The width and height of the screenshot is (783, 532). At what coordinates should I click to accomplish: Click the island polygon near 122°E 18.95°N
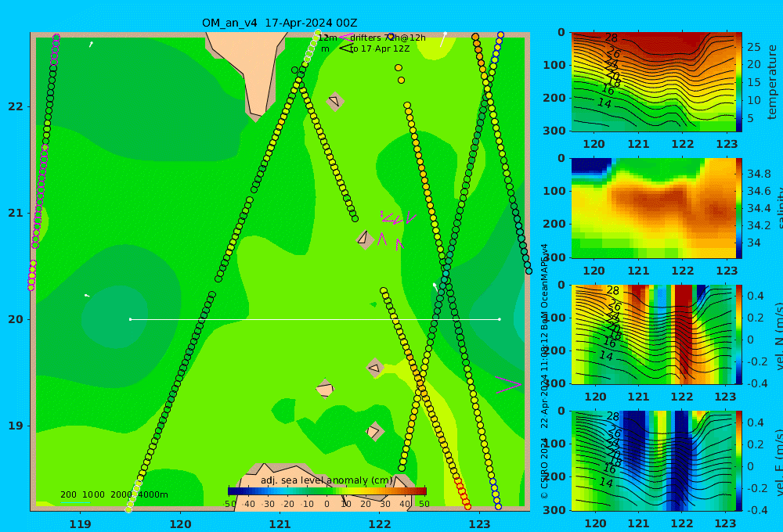(x=374, y=431)
